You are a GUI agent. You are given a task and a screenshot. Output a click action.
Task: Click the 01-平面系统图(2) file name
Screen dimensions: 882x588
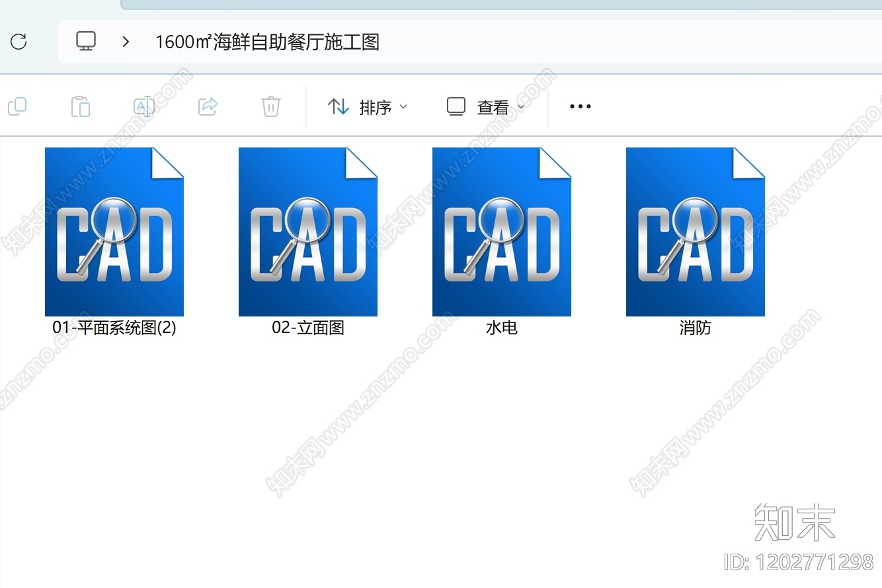pos(114,328)
